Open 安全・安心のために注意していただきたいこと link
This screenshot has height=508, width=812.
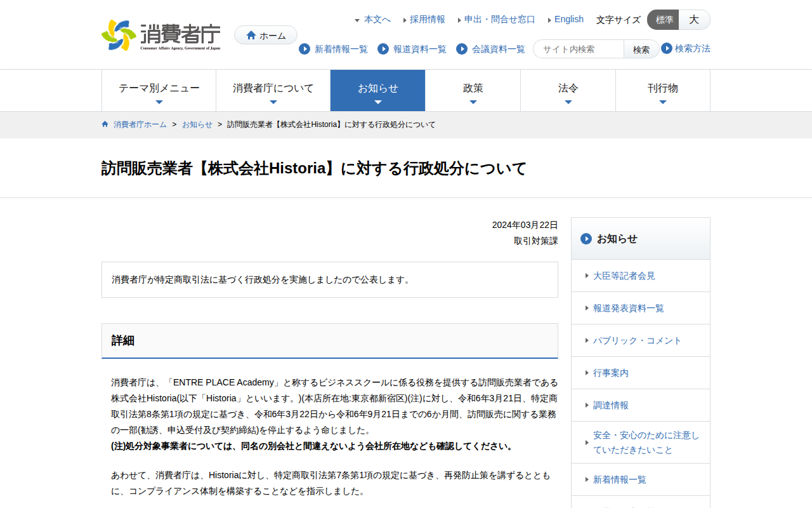click(x=646, y=443)
